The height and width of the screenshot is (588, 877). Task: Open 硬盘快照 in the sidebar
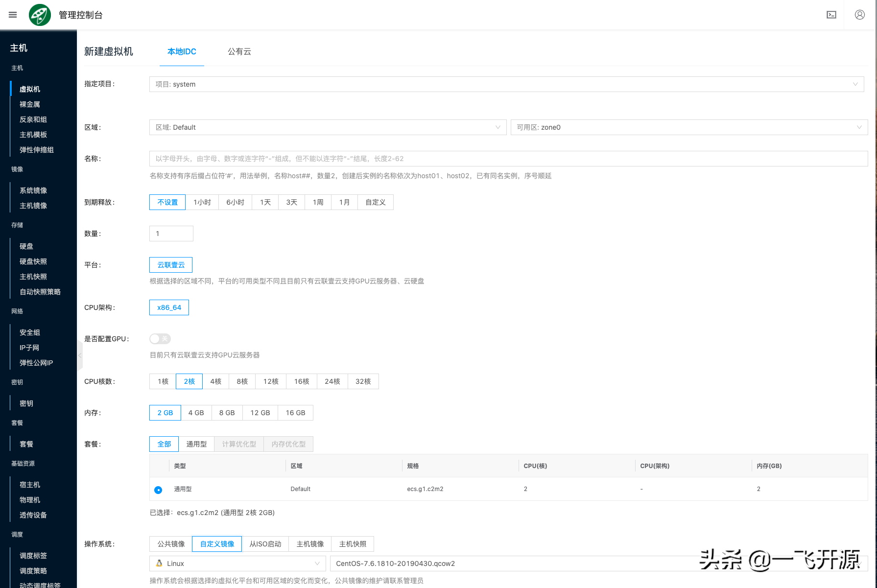33,261
